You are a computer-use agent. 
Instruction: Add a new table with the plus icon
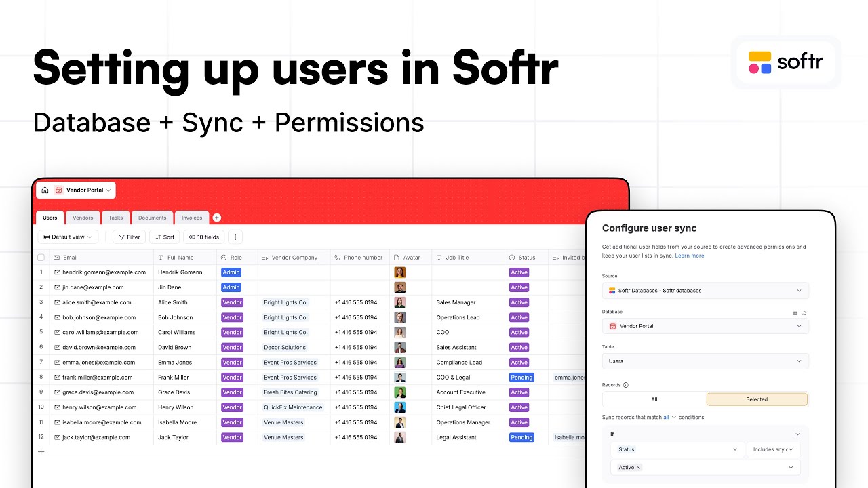click(217, 218)
